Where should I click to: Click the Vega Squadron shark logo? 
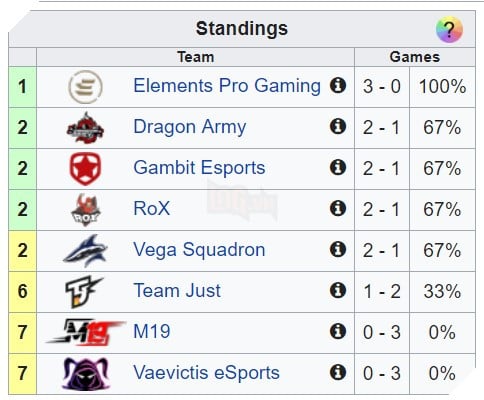coord(85,251)
